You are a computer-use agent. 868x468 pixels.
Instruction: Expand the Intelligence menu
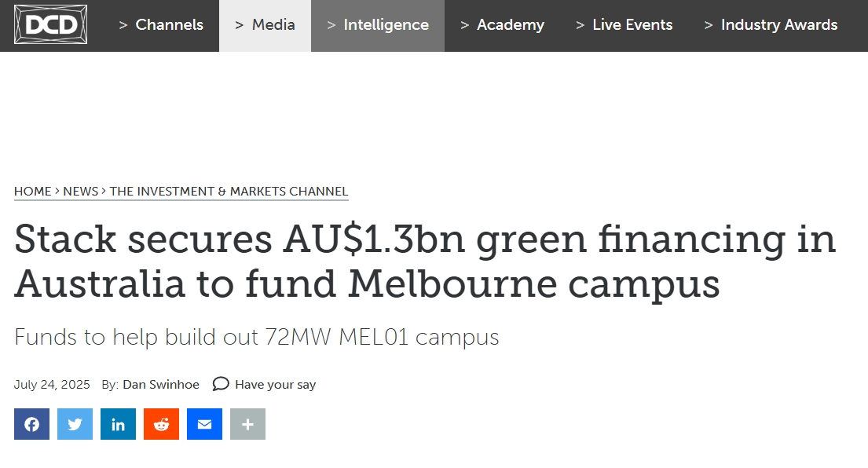pos(378,25)
